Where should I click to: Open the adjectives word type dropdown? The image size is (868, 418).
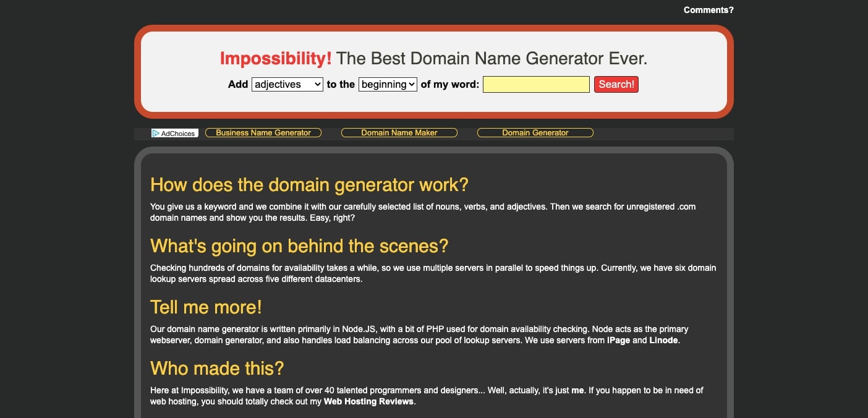(x=287, y=84)
